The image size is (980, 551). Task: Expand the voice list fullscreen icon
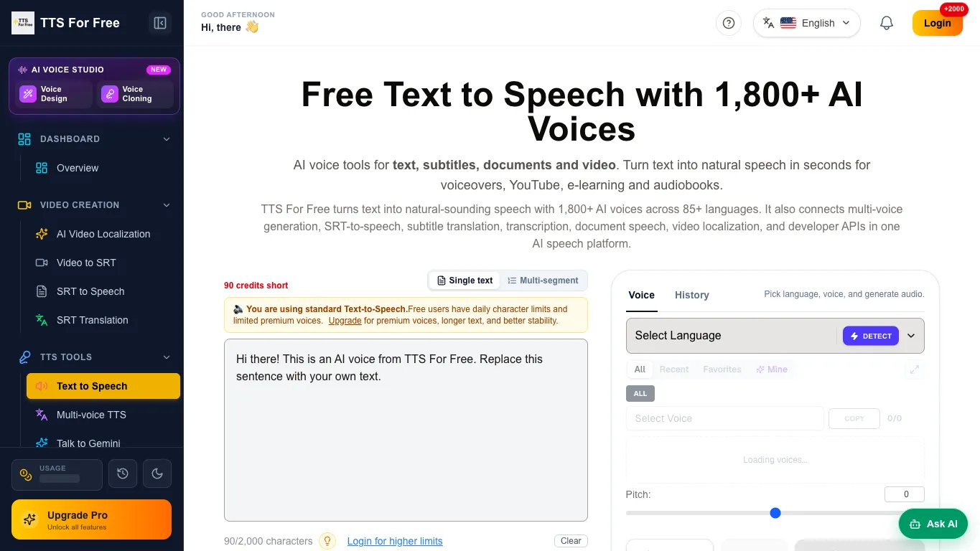[x=914, y=369]
